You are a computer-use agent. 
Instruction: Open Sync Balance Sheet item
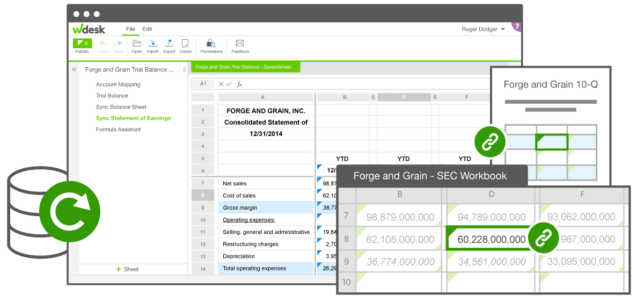pyautogui.click(x=121, y=107)
